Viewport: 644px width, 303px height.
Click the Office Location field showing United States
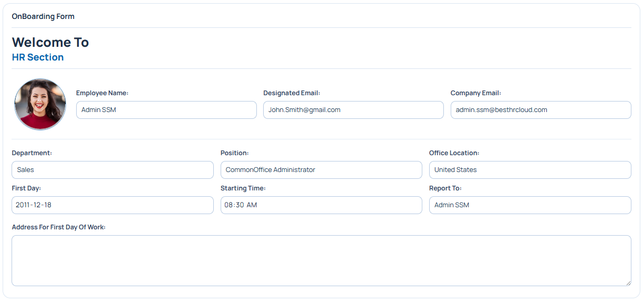tap(530, 169)
